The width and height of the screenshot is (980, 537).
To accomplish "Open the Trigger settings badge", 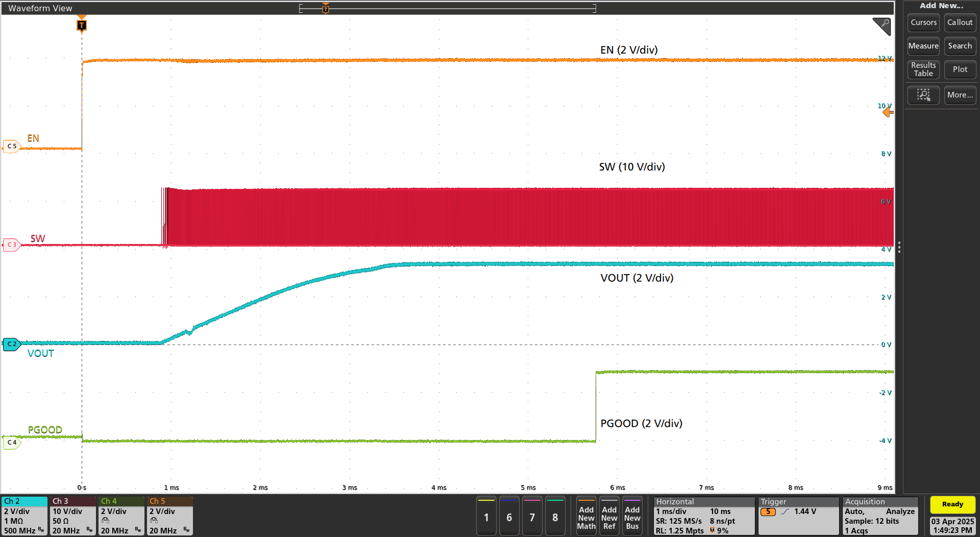I will coord(798,516).
